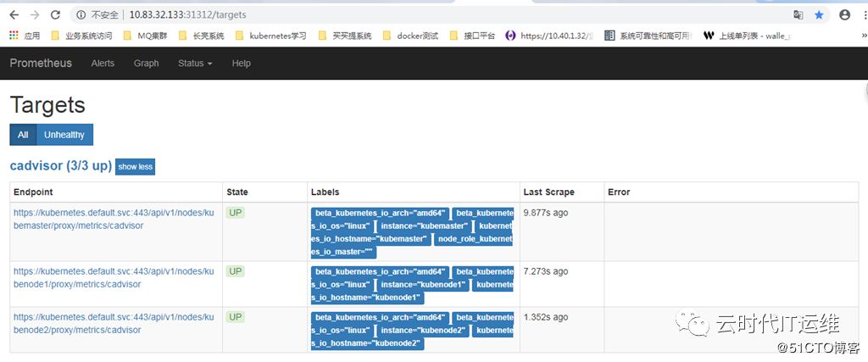
Task: Click the instance="kubenode2" label
Action: pyautogui.click(x=423, y=331)
